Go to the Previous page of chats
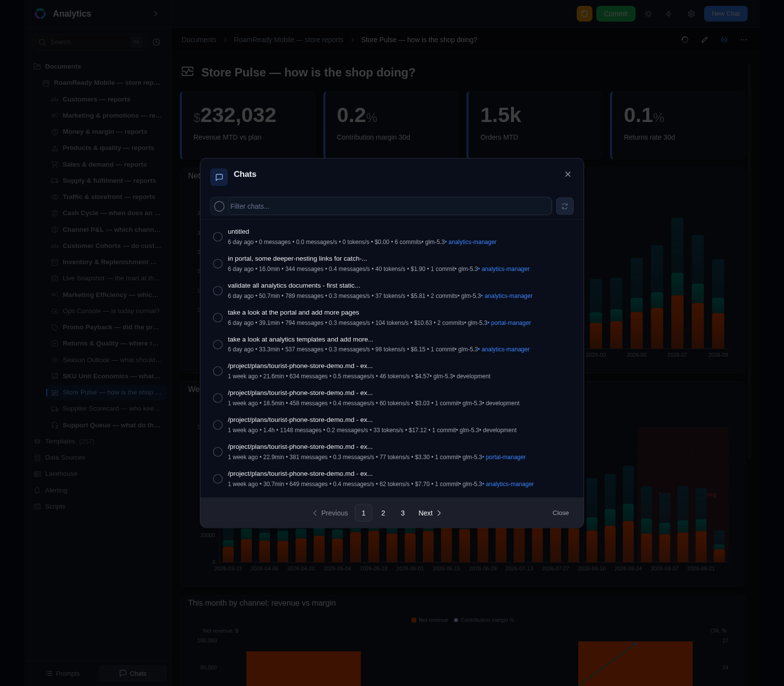 pos(330,513)
